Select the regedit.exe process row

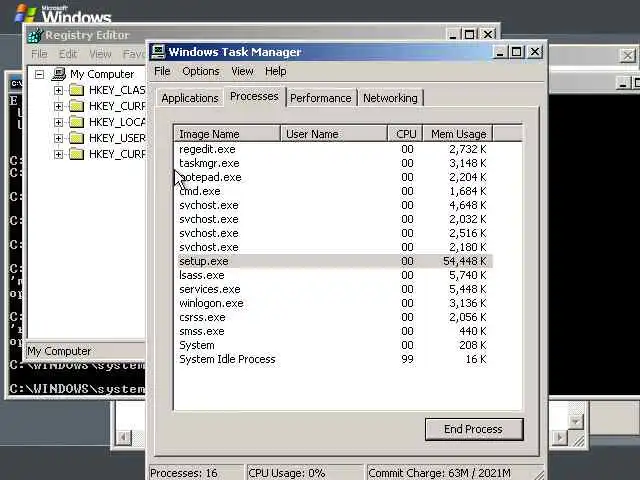(x=333, y=149)
